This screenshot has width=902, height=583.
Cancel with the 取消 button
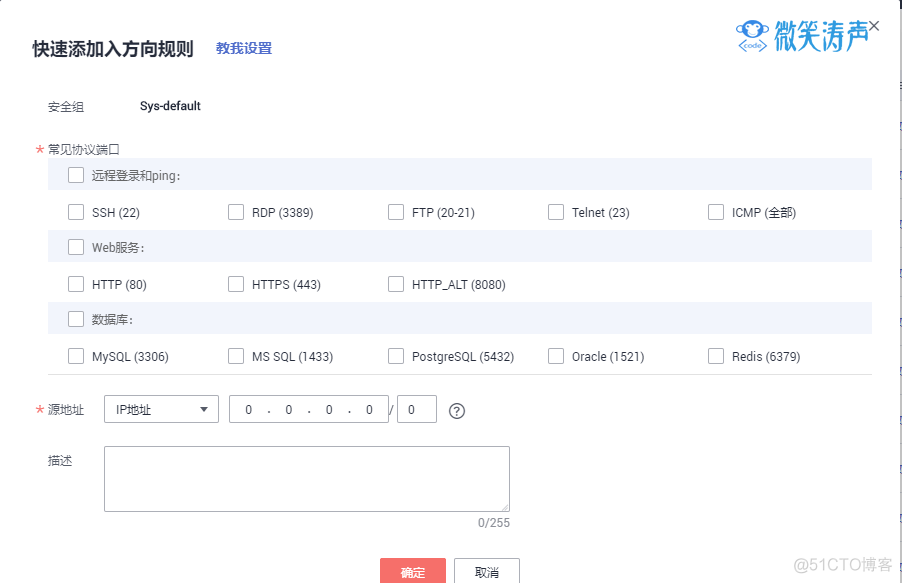[x=487, y=571]
